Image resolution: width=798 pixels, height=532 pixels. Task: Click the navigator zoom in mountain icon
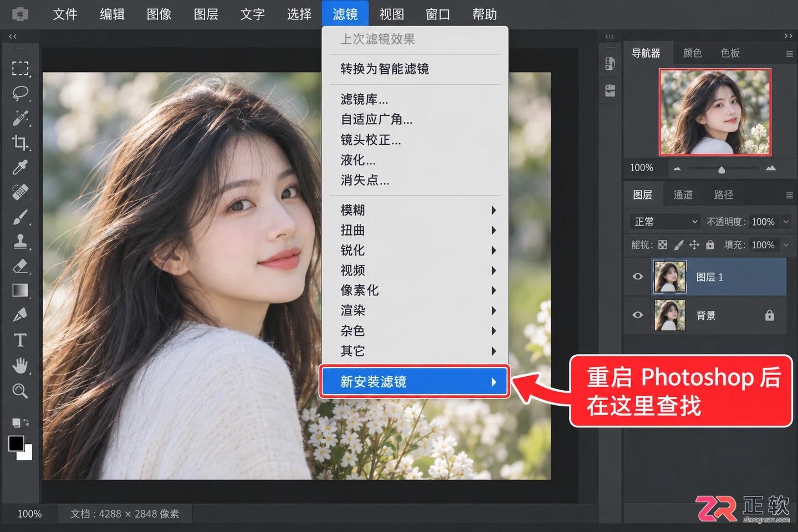(x=771, y=168)
